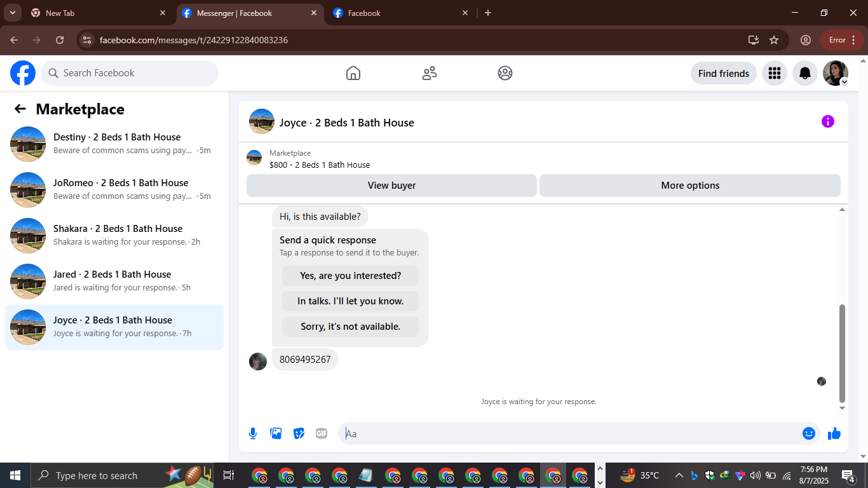View site information icon beside URL
The width and height of the screenshot is (868, 488).
88,40
